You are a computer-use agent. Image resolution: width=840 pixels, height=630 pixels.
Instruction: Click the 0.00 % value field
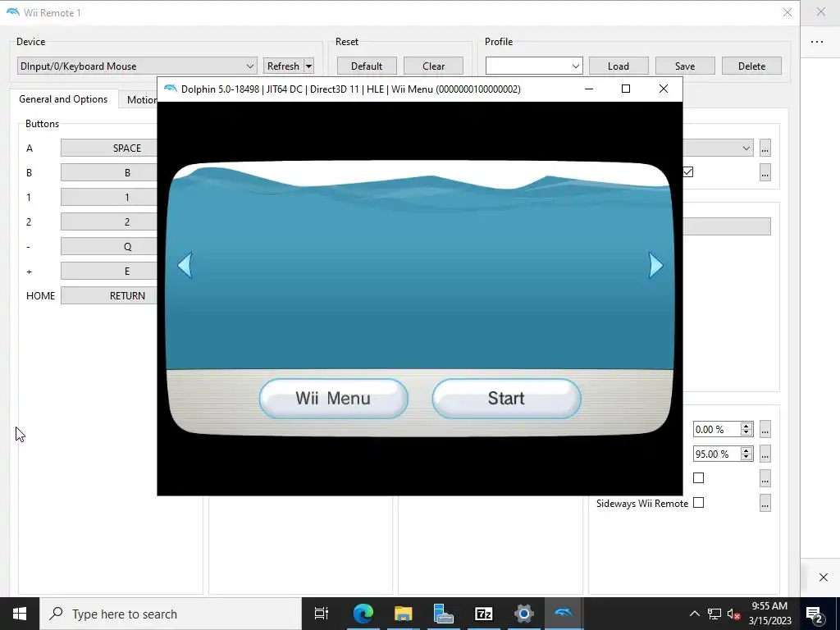(x=717, y=429)
